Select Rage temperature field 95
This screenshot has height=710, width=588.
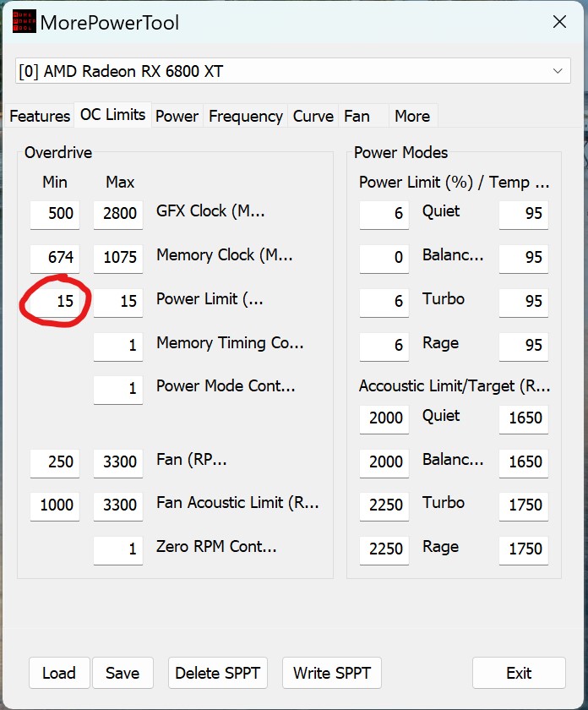coord(524,346)
